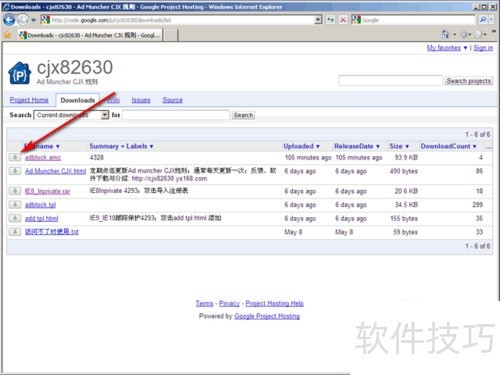The image size is (500, 375).
Task: Click the IE Forward navigation button
Action: click(23, 20)
